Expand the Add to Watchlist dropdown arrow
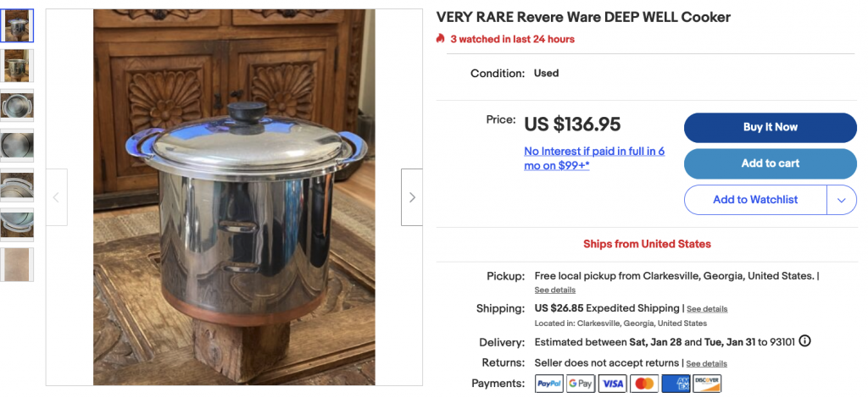Image resolution: width=868 pixels, height=398 pixels. (x=842, y=200)
